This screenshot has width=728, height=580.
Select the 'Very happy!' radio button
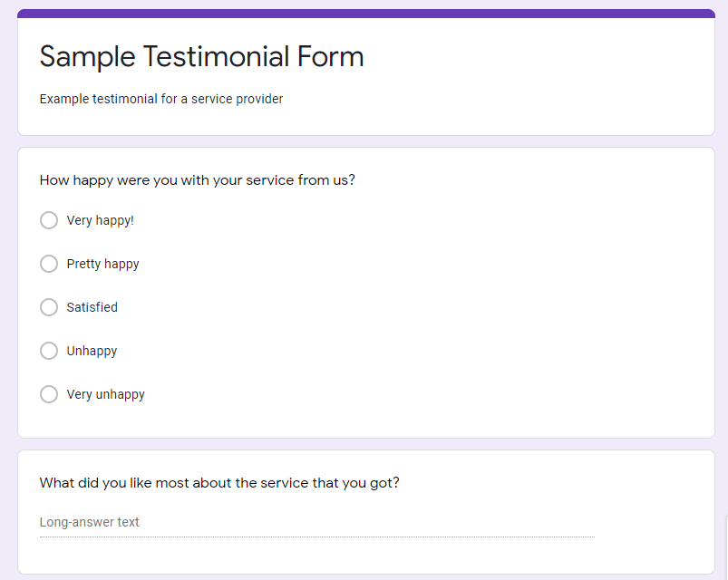click(49, 220)
